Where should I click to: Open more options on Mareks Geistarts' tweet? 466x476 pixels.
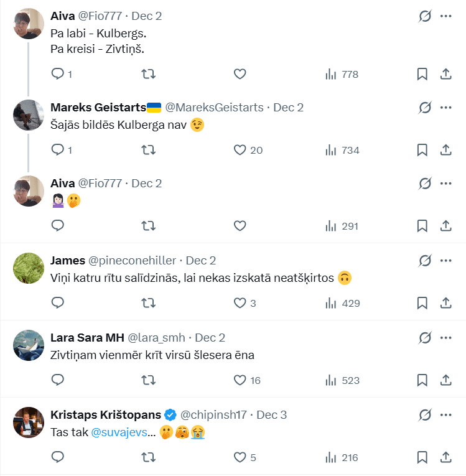tap(445, 108)
